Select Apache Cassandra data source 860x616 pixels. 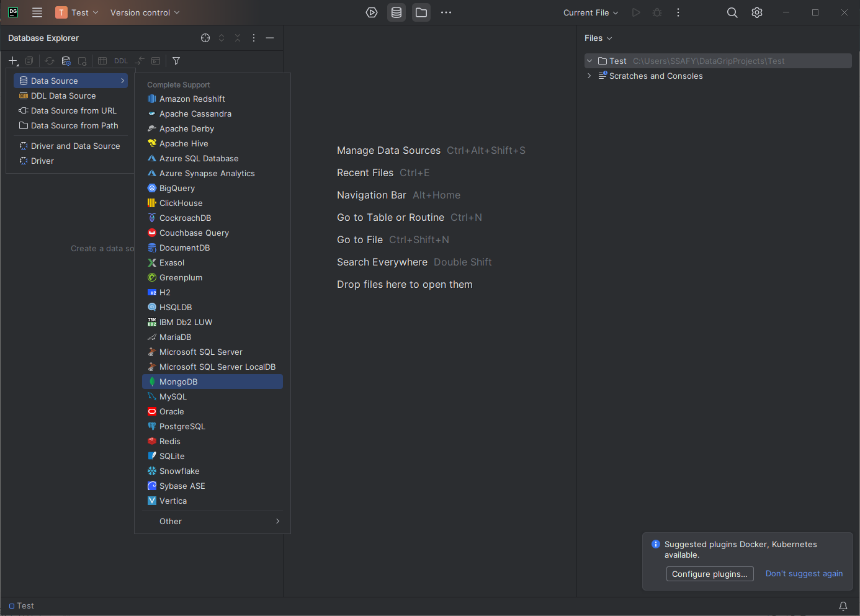click(x=212, y=114)
